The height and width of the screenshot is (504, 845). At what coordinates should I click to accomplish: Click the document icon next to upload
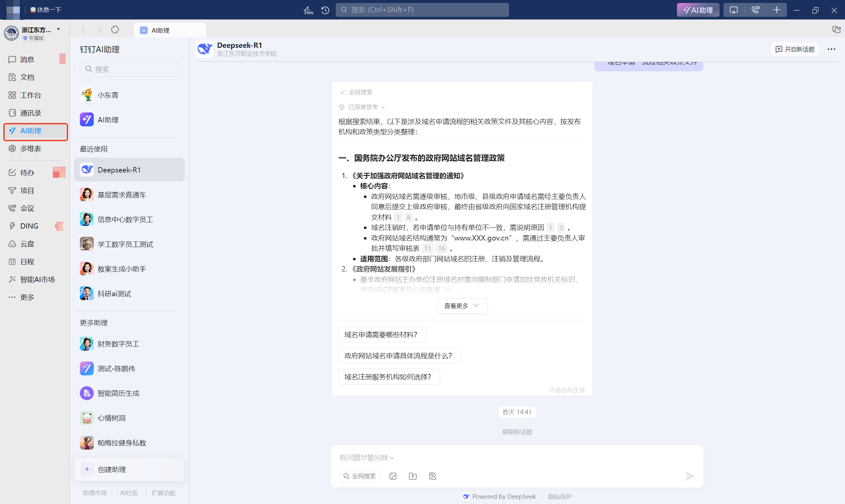coord(432,476)
